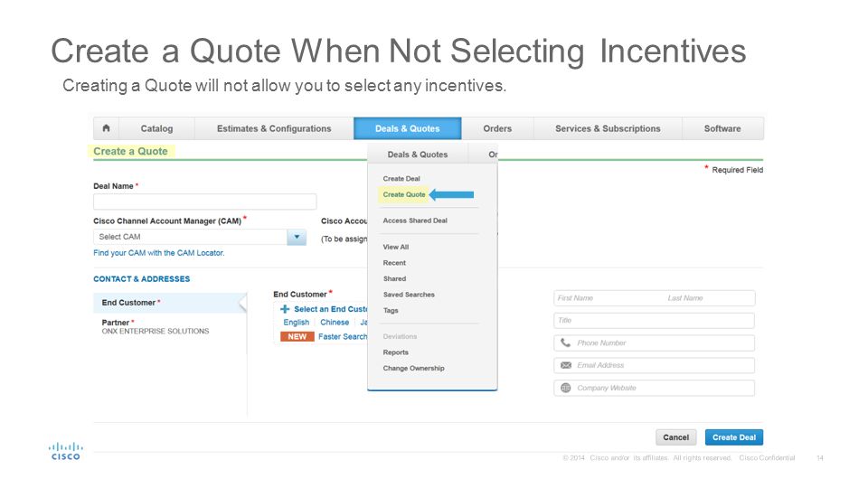The width and height of the screenshot is (868, 488).
Task: Open Estimates & Configurations tab
Action: [x=274, y=128]
